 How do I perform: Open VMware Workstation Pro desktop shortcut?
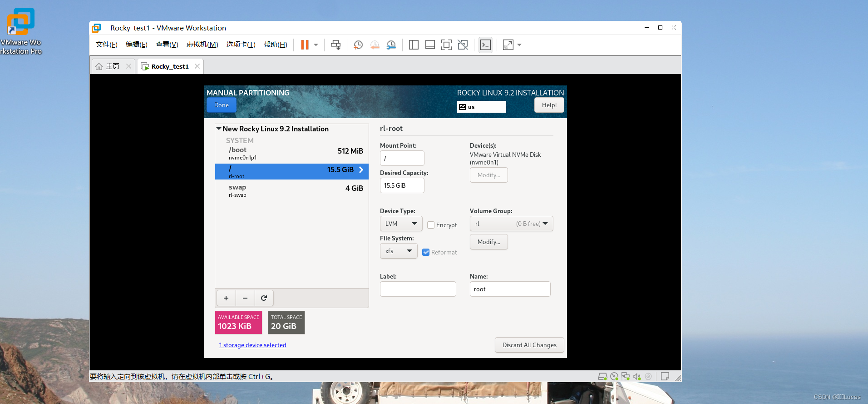(21, 31)
